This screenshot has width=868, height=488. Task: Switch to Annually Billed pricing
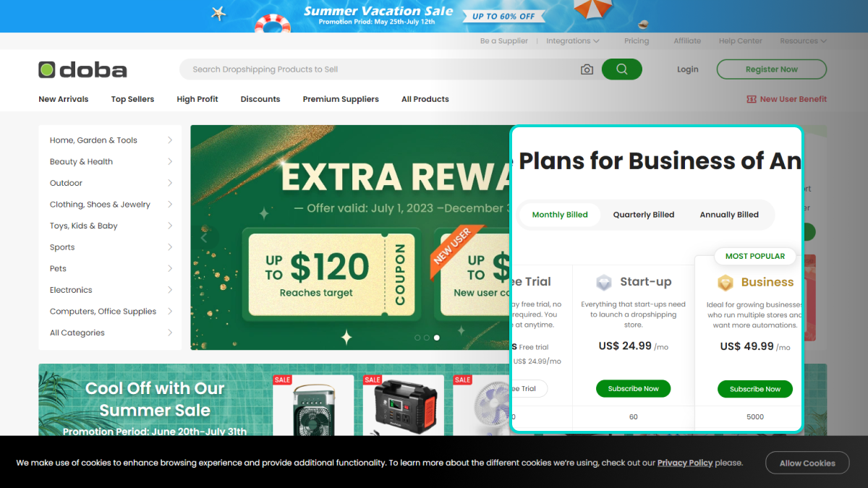(729, 215)
